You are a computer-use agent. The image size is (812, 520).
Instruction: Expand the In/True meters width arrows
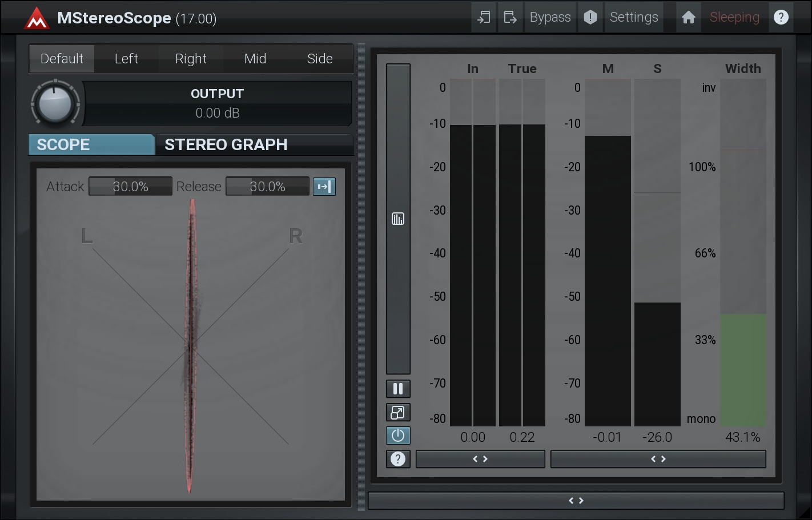coord(480,459)
